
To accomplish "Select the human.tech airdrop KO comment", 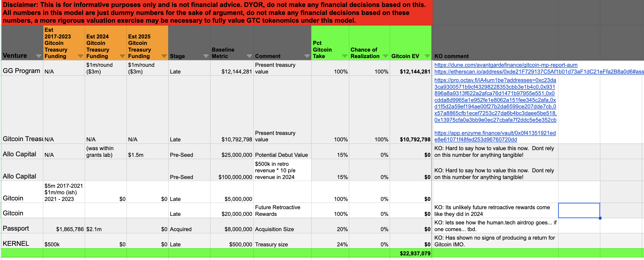I will pyautogui.click(x=495, y=226).
